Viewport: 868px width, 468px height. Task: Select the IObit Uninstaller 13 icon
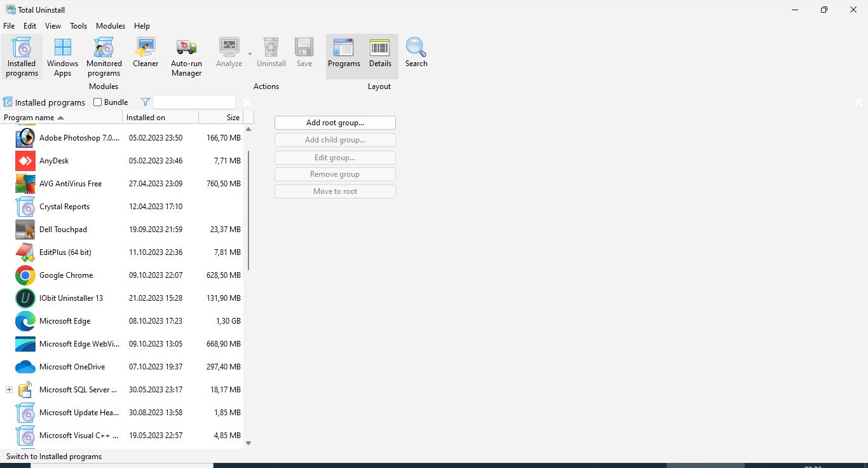click(x=25, y=298)
